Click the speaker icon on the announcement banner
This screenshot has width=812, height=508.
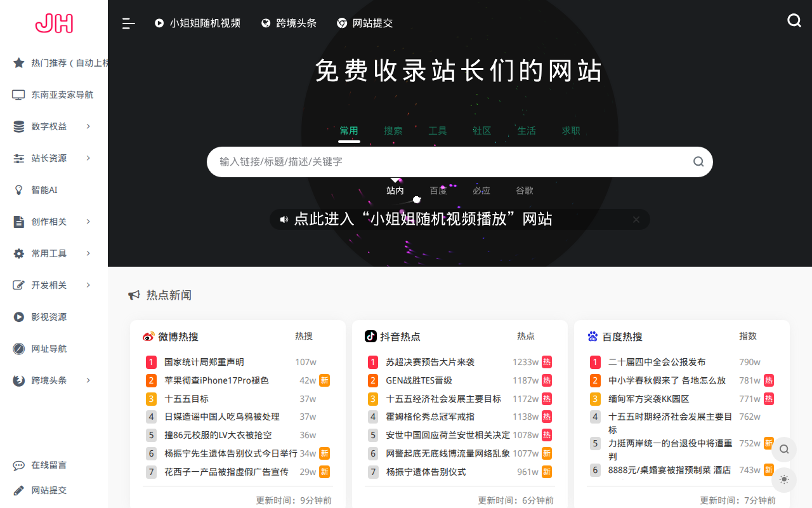pos(284,219)
